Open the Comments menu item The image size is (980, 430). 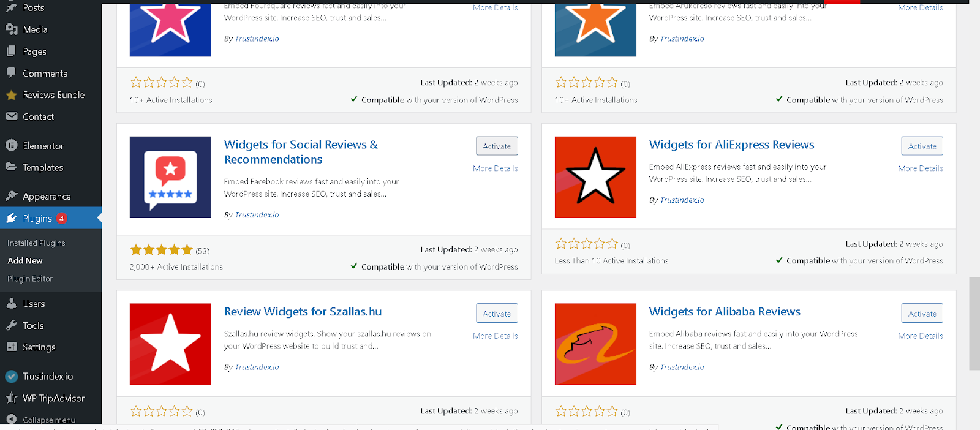(x=45, y=73)
